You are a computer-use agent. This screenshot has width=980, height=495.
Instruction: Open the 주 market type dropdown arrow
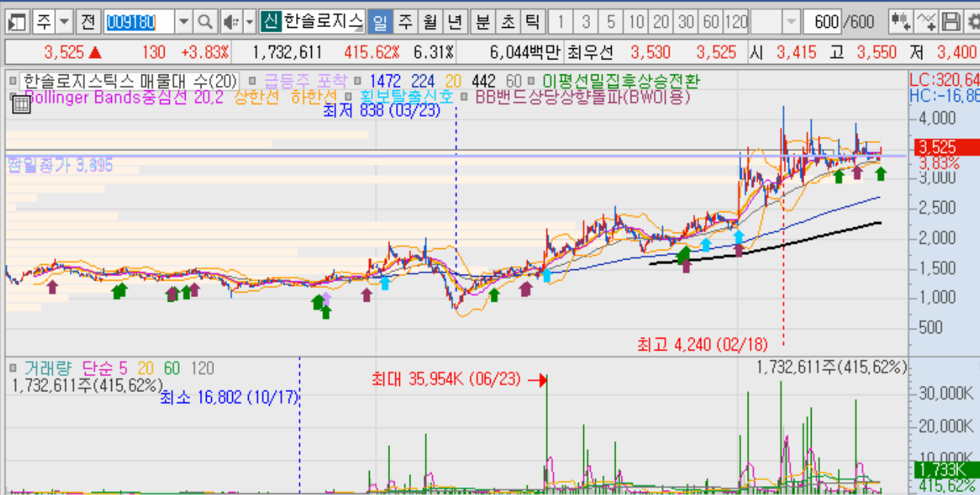click(x=65, y=23)
